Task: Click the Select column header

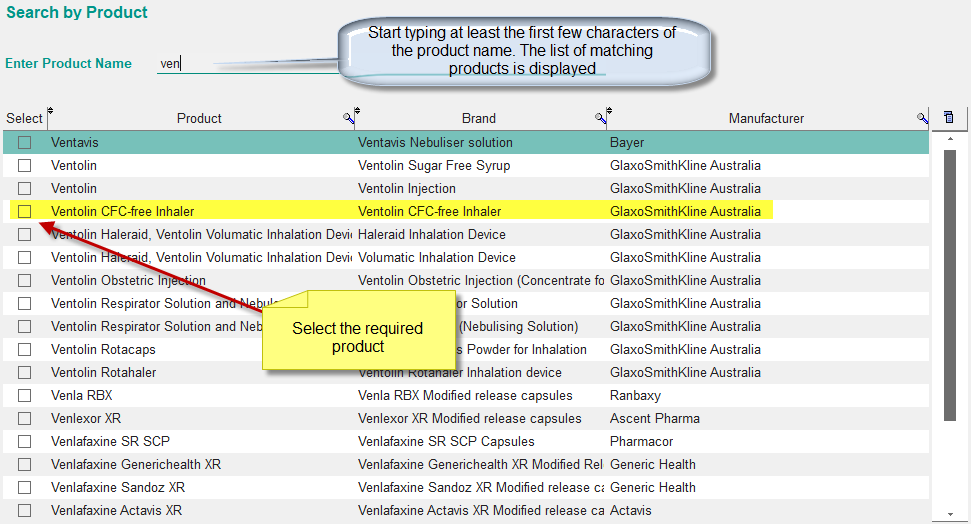Action: pos(24,118)
